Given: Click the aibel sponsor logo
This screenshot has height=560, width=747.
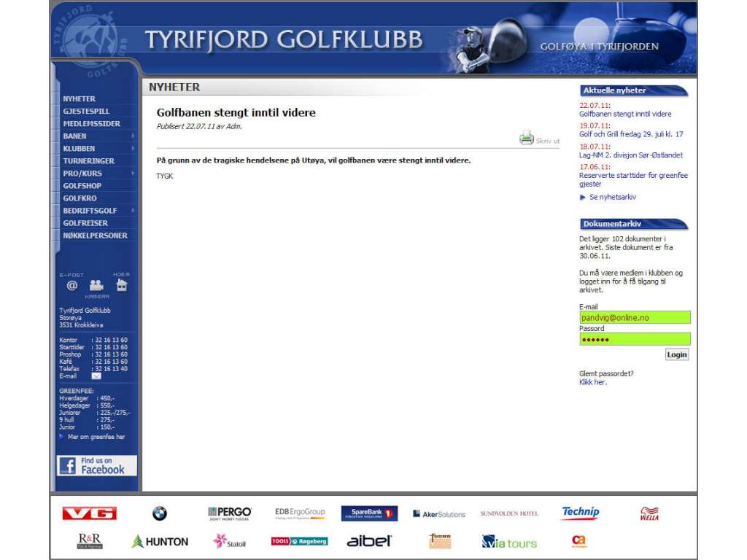Looking at the screenshot, I should point(369,541).
